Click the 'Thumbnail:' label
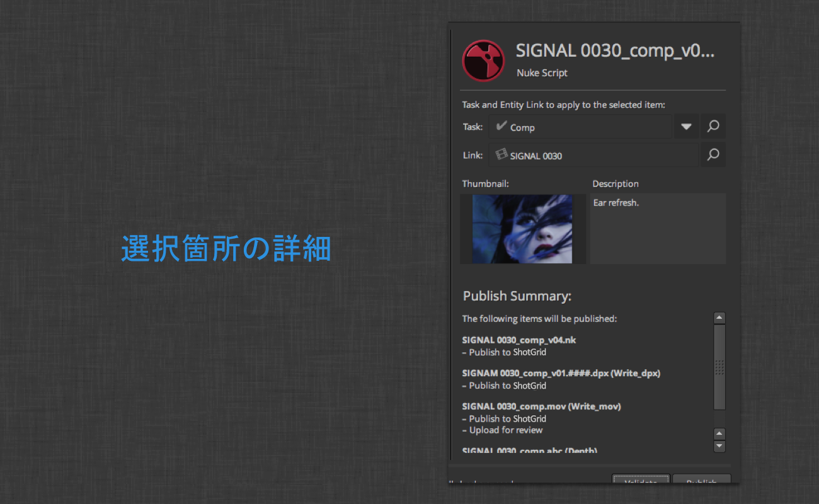This screenshot has width=819, height=504. tap(485, 184)
